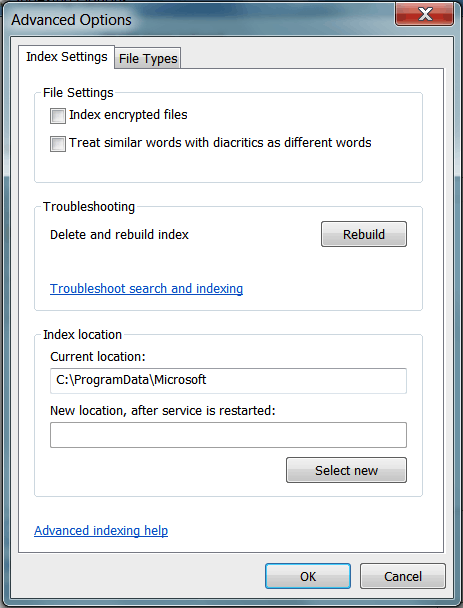Screen dimensions: 463x608
Task: Confirm with the OK button
Action: click(308, 576)
